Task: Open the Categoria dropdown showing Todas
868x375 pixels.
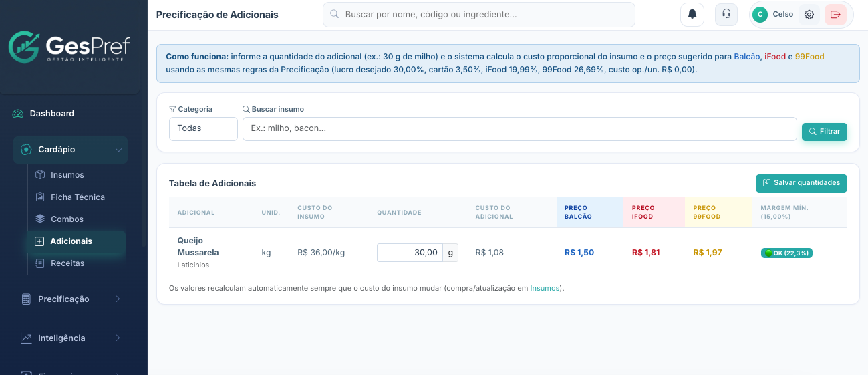Action: [203, 128]
